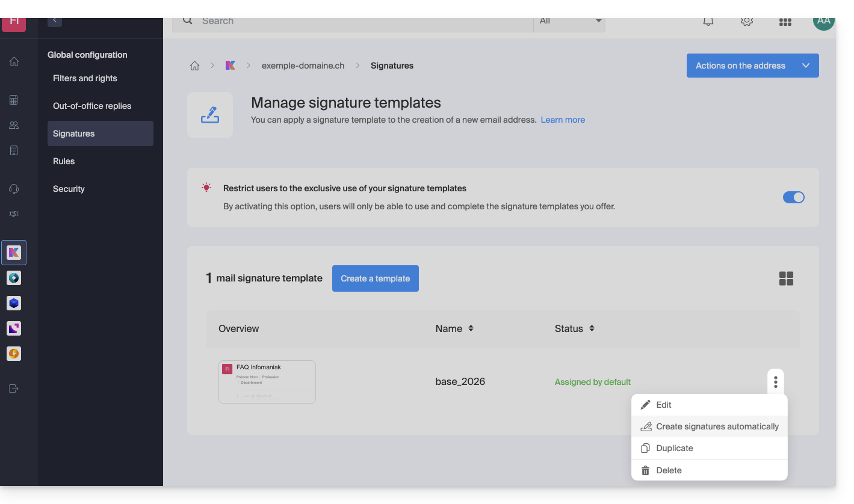Choose Delete from the context menu
This screenshot has width=854, height=504.
(x=669, y=470)
